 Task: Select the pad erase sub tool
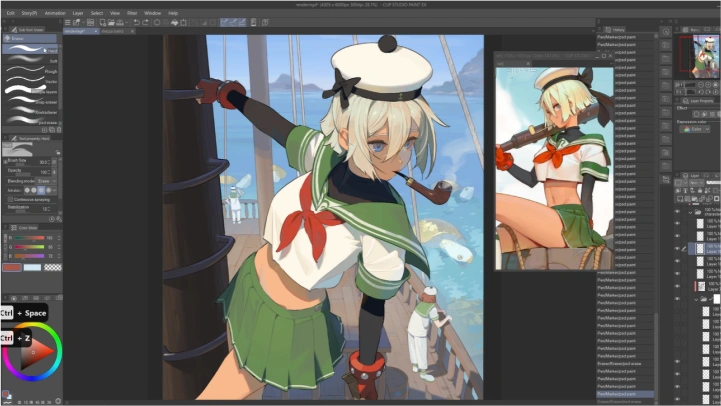30,121
